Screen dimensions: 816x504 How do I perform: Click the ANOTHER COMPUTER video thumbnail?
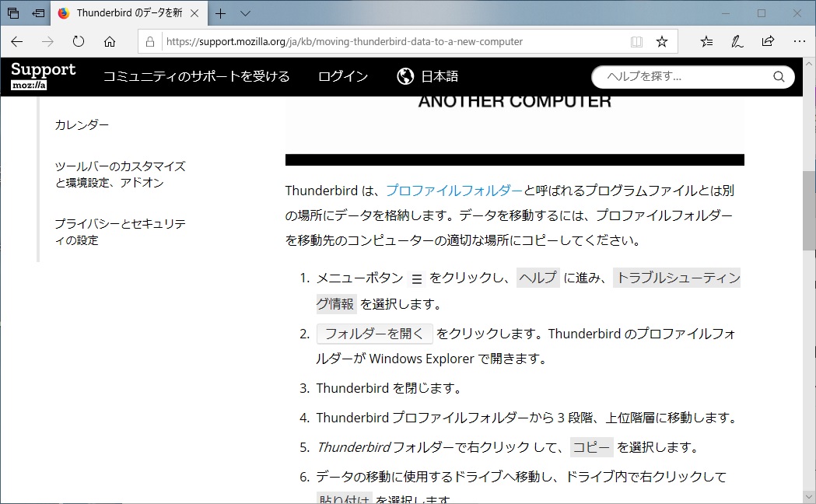click(x=515, y=131)
